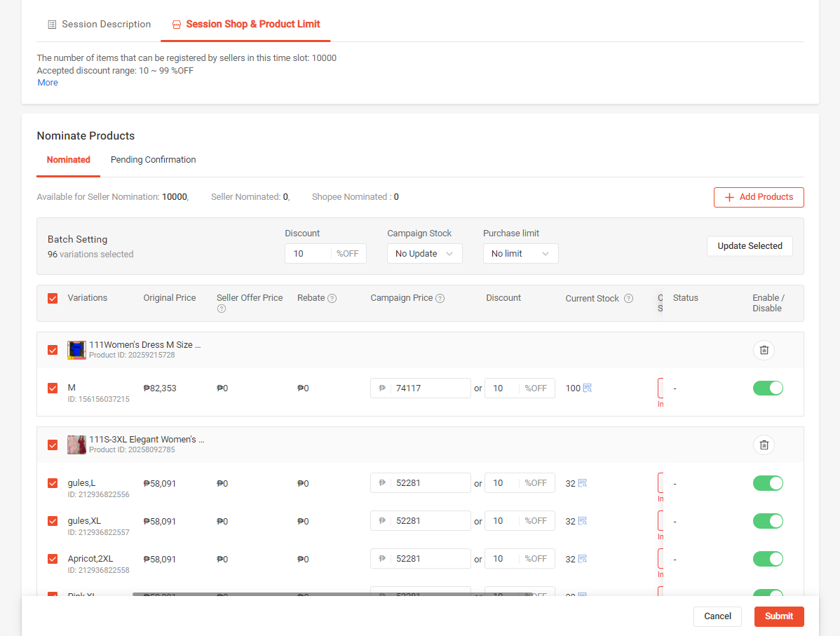The width and height of the screenshot is (840, 636).
Task: Open the Purchase limit dropdown
Action: click(520, 254)
